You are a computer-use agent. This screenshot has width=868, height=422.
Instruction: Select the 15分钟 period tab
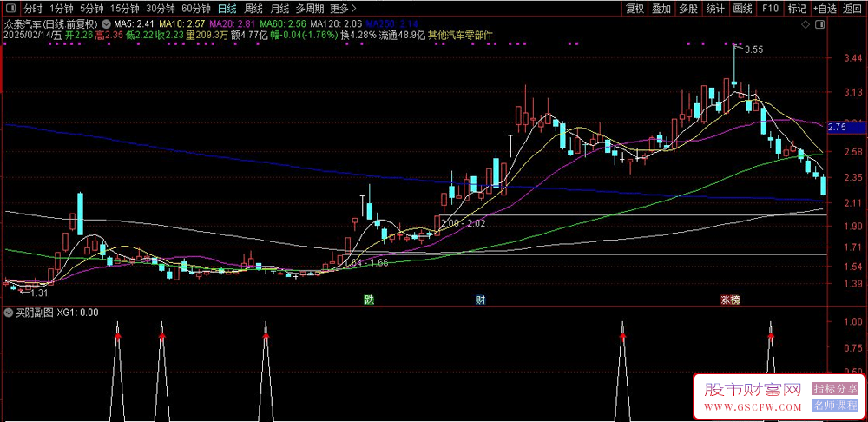click(125, 9)
